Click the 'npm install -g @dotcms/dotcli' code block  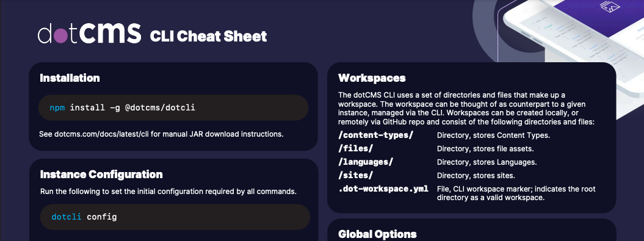pyautogui.click(x=174, y=108)
